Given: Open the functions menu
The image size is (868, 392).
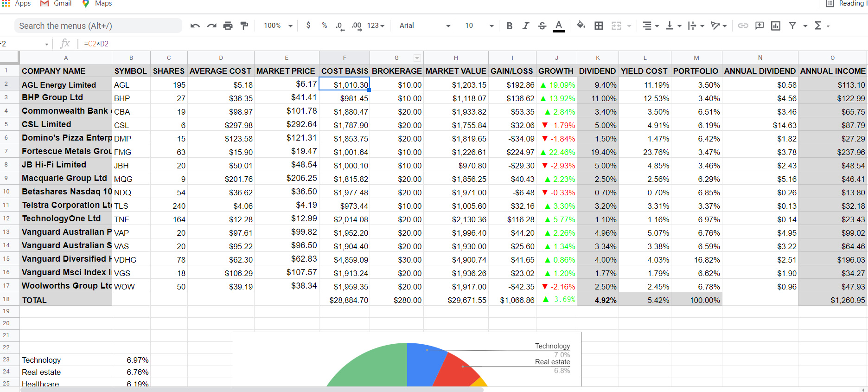Looking at the screenshot, I should tap(822, 26).
